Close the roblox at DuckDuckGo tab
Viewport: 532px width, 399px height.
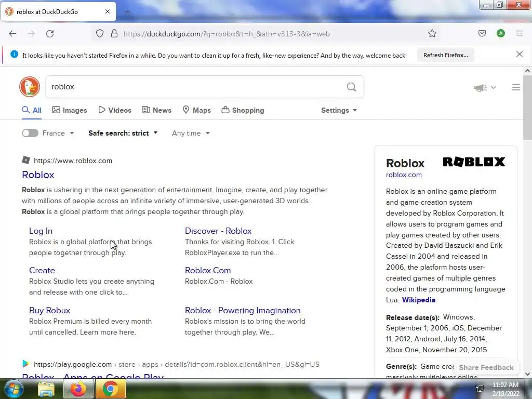108,11
